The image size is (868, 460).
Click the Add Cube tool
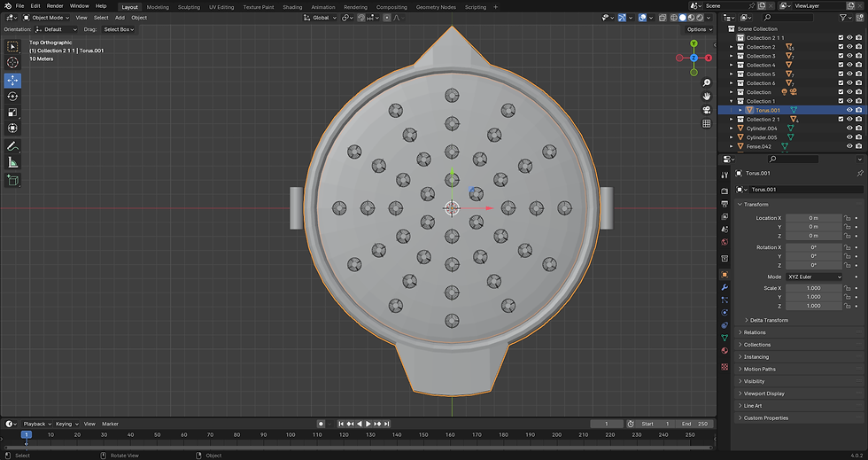(12, 180)
